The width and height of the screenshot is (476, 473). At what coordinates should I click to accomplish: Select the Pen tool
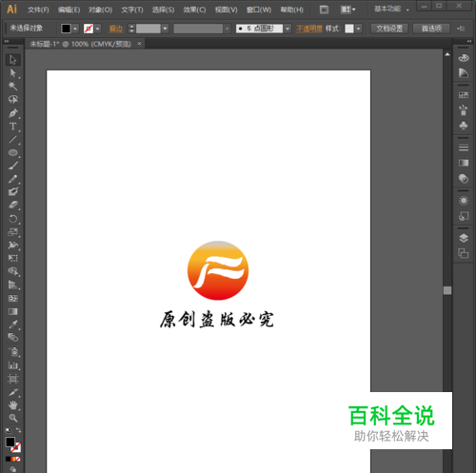(13, 113)
